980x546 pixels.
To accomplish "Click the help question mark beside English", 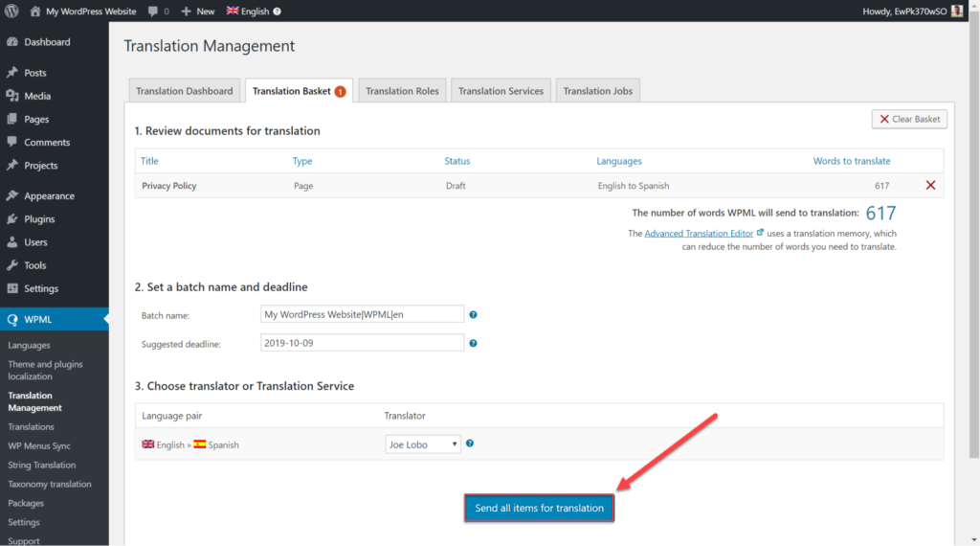I will point(277,11).
